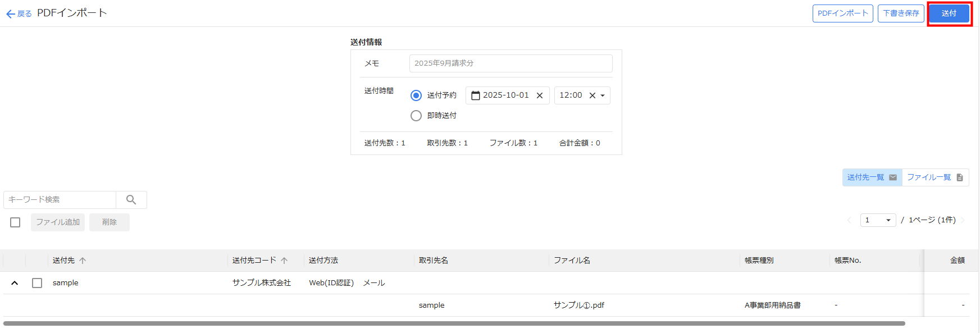Open the calendar date picker icon
Image resolution: width=980 pixels, height=333 pixels.
click(475, 95)
